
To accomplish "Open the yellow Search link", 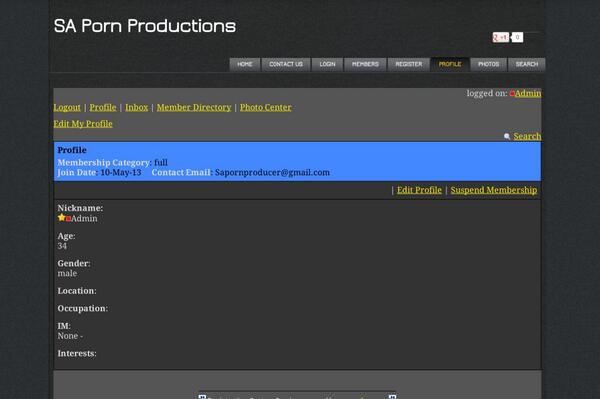I will (527, 136).
